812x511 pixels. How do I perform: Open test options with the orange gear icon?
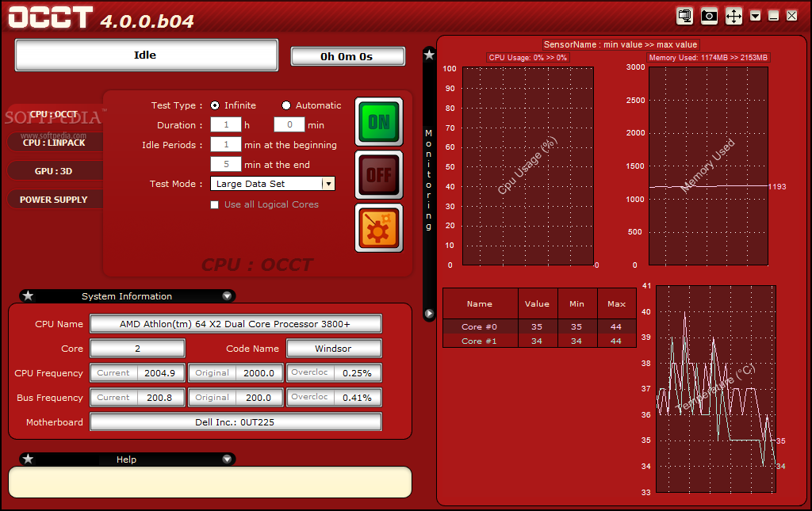[x=379, y=228]
